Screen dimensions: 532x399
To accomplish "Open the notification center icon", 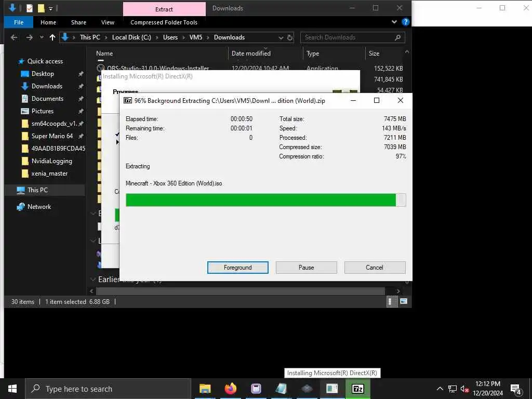I will pyautogui.click(x=516, y=389).
